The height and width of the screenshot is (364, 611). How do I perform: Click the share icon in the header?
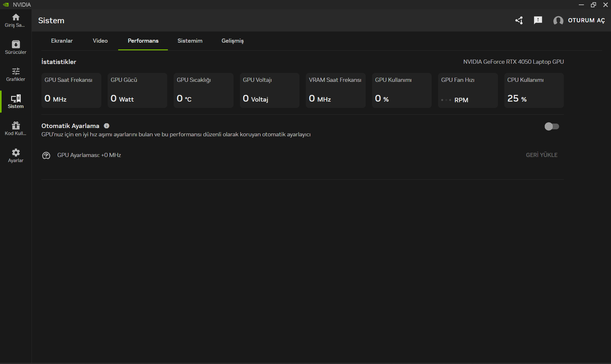(519, 20)
